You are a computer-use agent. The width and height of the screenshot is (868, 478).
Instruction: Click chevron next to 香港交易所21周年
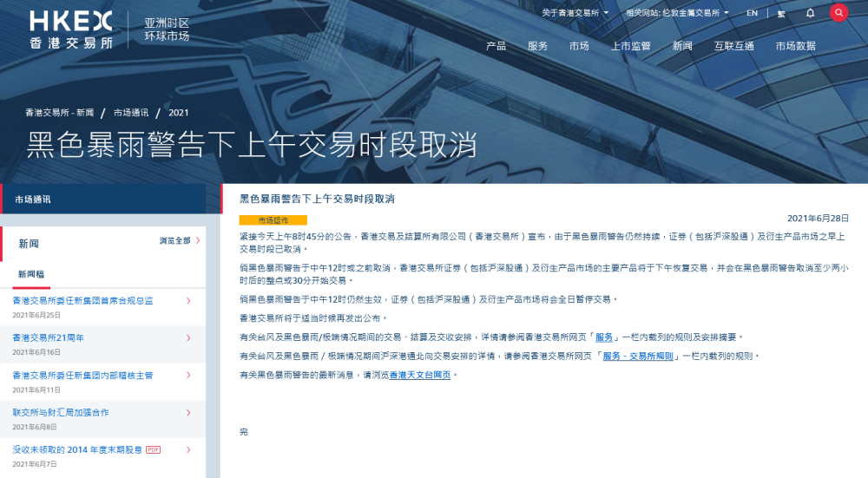pos(188,337)
